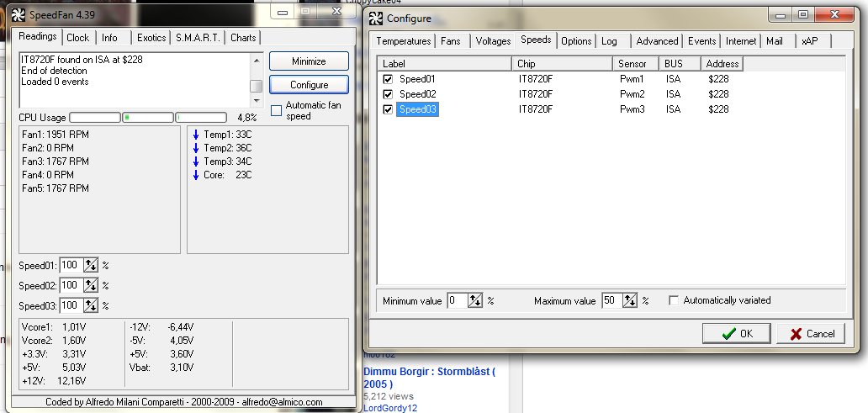Click the Maximum value input field

[x=611, y=300]
